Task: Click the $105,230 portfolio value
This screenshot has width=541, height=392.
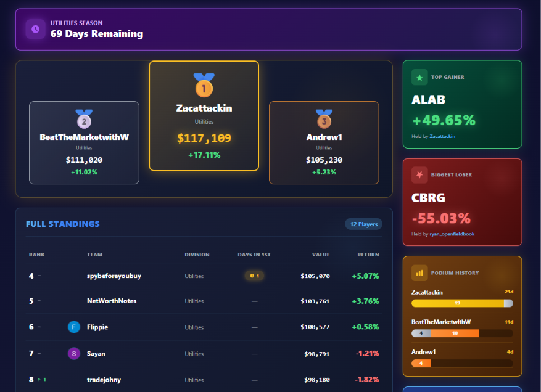Action: [x=324, y=160]
